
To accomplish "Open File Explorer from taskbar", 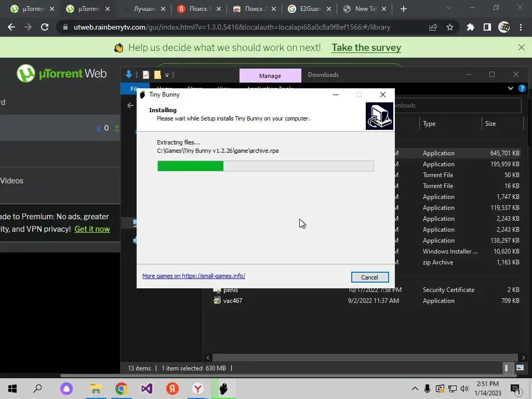I will pyautogui.click(x=96, y=389).
